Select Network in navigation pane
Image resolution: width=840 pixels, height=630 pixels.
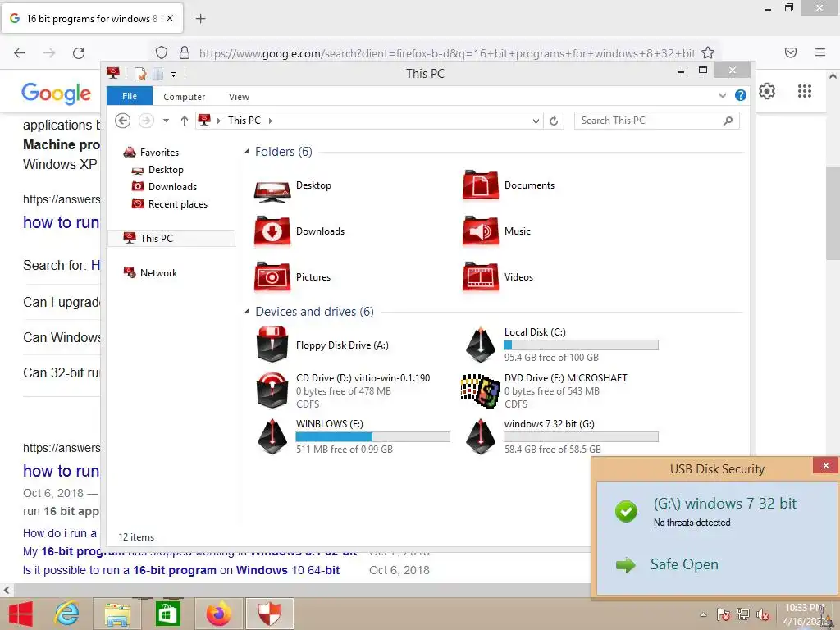pyautogui.click(x=158, y=273)
